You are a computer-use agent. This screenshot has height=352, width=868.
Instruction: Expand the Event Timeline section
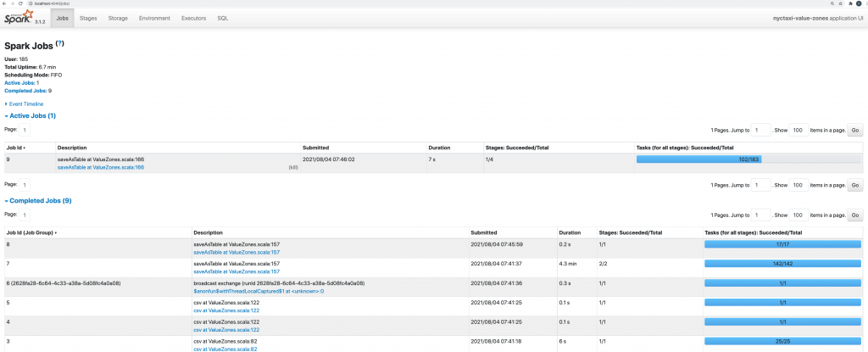click(x=24, y=103)
